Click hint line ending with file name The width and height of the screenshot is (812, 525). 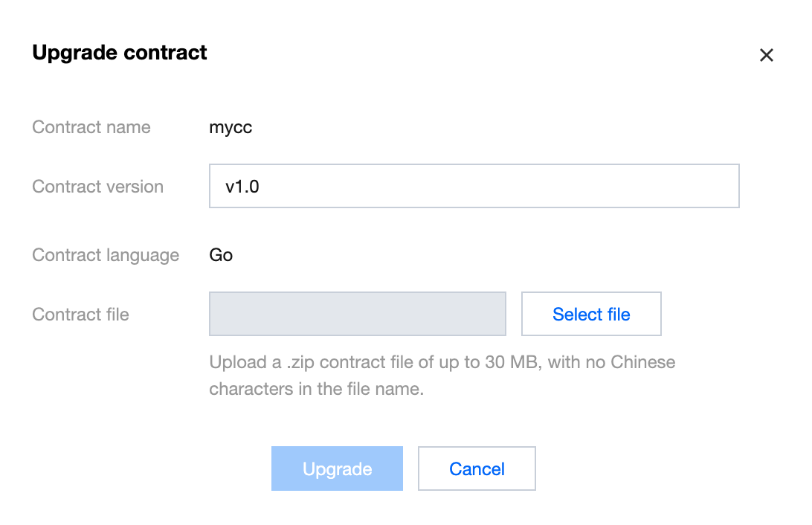(316, 388)
